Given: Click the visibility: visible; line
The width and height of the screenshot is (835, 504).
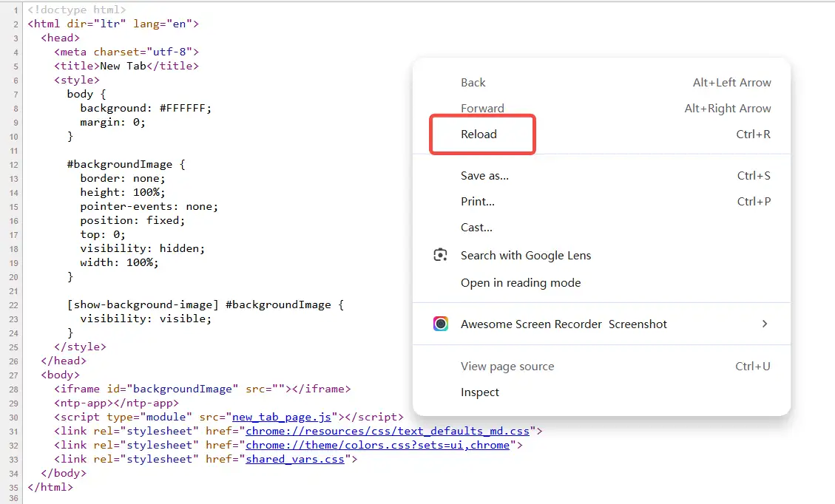Looking at the screenshot, I should click(x=146, y=319).
